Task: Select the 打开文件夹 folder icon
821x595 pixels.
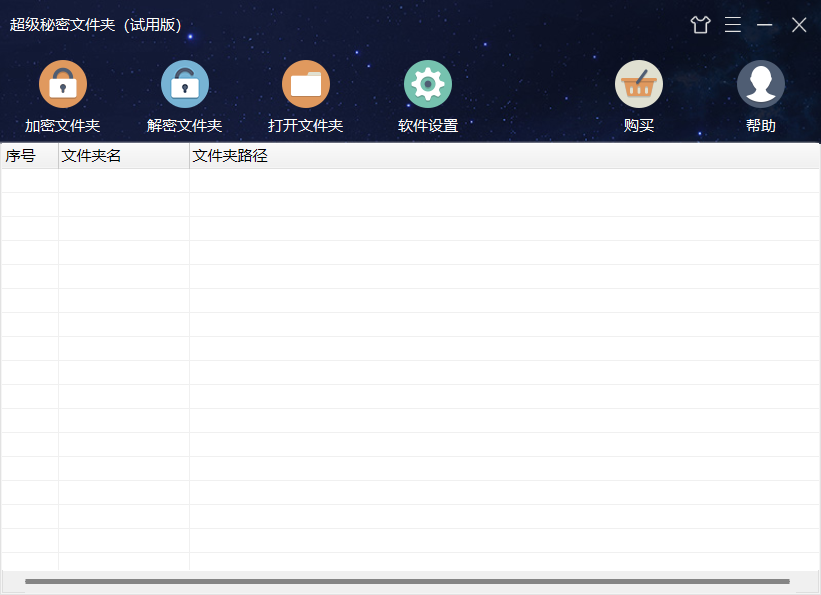Action: tap(306, 84)
